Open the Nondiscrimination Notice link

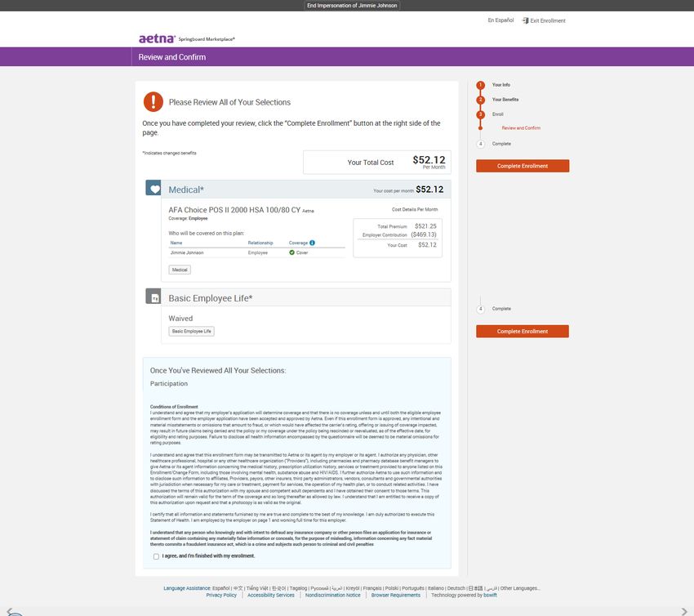click(x=333, y=596)
